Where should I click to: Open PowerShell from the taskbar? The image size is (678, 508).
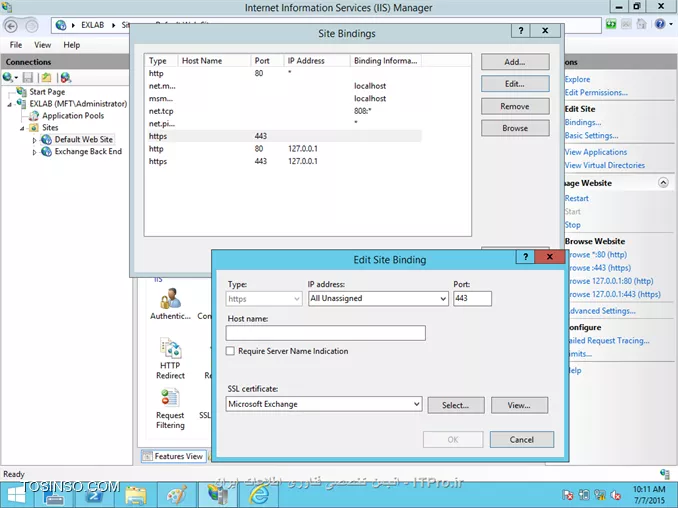click(94, 495)
